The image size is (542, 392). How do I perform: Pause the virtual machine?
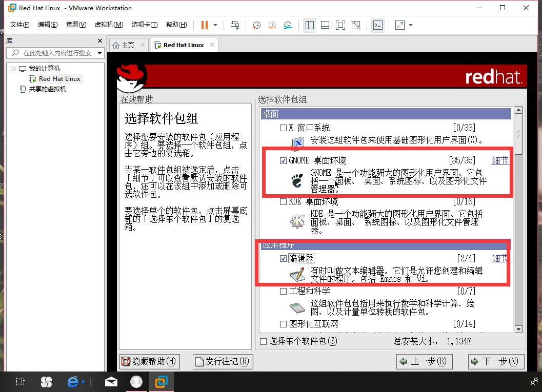point(204,25)
